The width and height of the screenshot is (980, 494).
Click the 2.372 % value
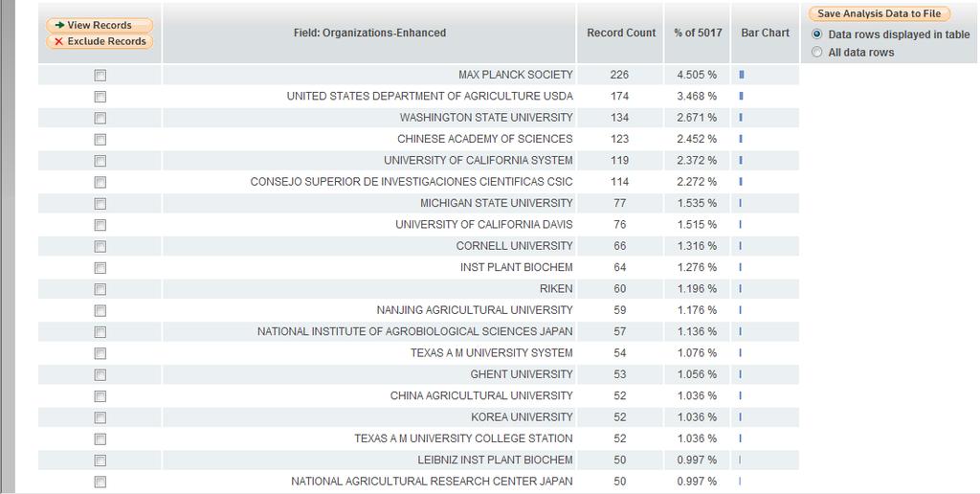(697, 160)
